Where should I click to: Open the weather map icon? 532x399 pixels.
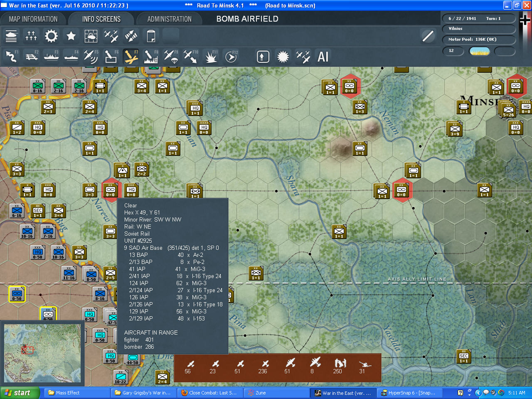coord(91,36)
